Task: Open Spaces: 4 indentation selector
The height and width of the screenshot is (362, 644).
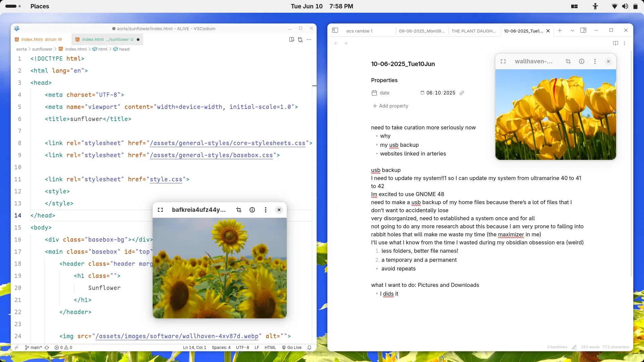Action: 221,348
